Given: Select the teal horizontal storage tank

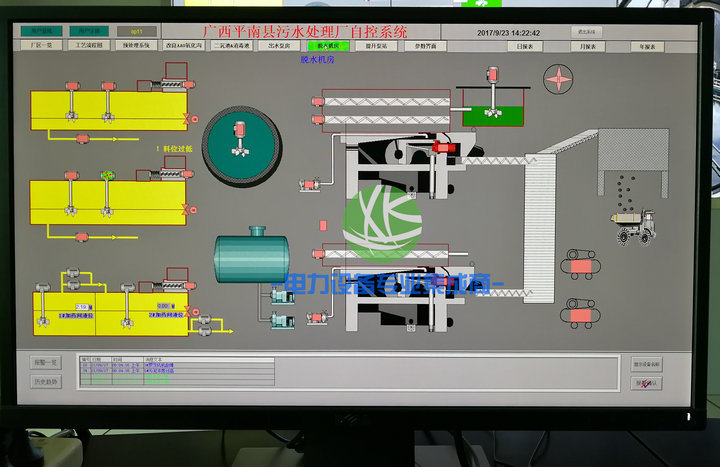Looking at the screenshot, I should tap(251, 256).
